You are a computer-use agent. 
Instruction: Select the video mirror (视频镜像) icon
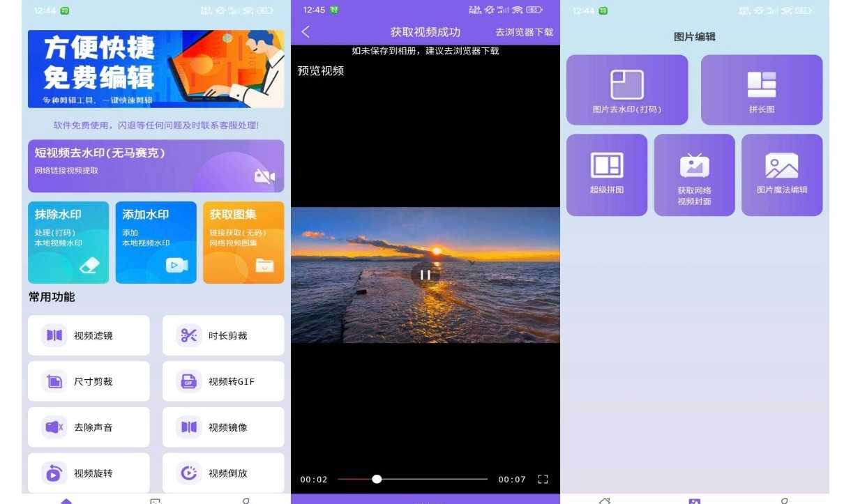(x=189, y=427)
